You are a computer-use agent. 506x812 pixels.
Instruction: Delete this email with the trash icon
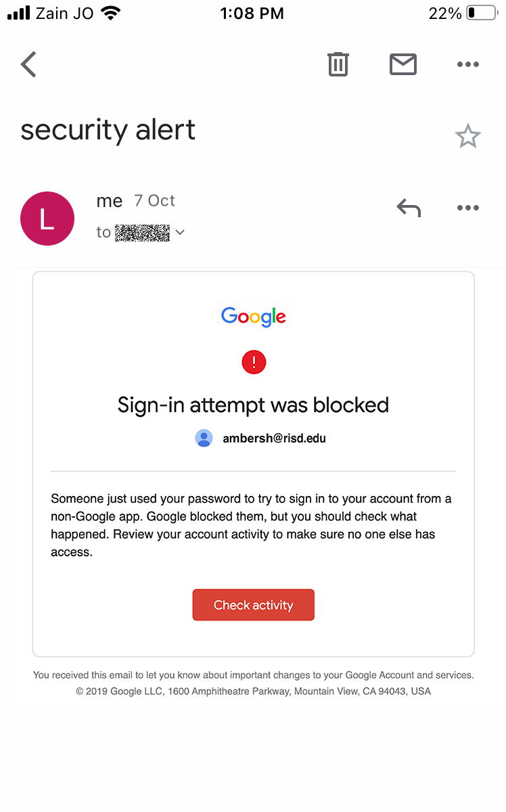pos(338,64)
